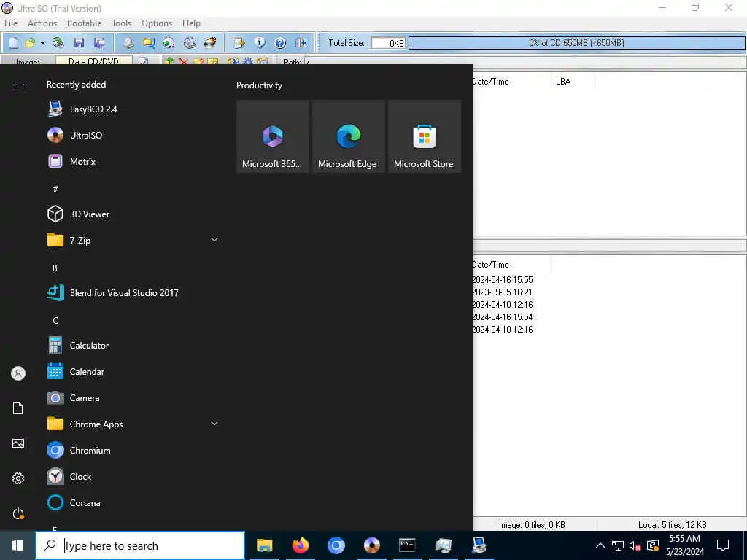
Task: Open Calendar from the app list
Action: 133,371
